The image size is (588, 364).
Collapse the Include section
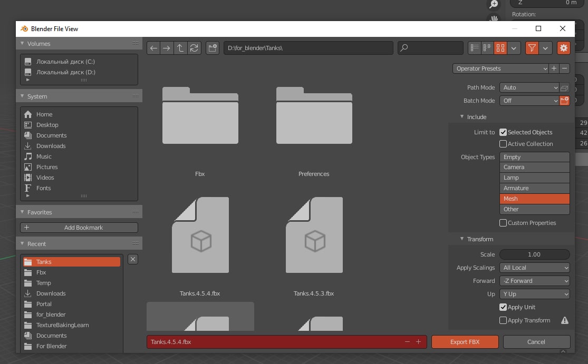click(x=462, y=117)
